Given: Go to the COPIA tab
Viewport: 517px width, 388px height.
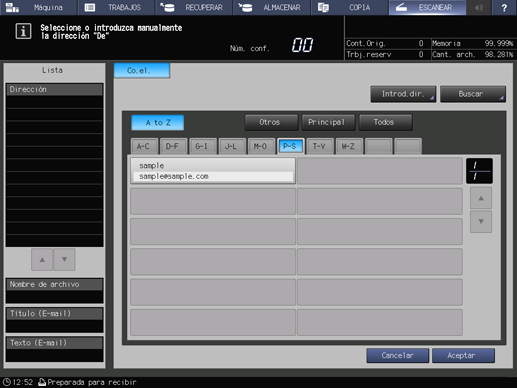Looking at the screenshot, I should point(349,7).
